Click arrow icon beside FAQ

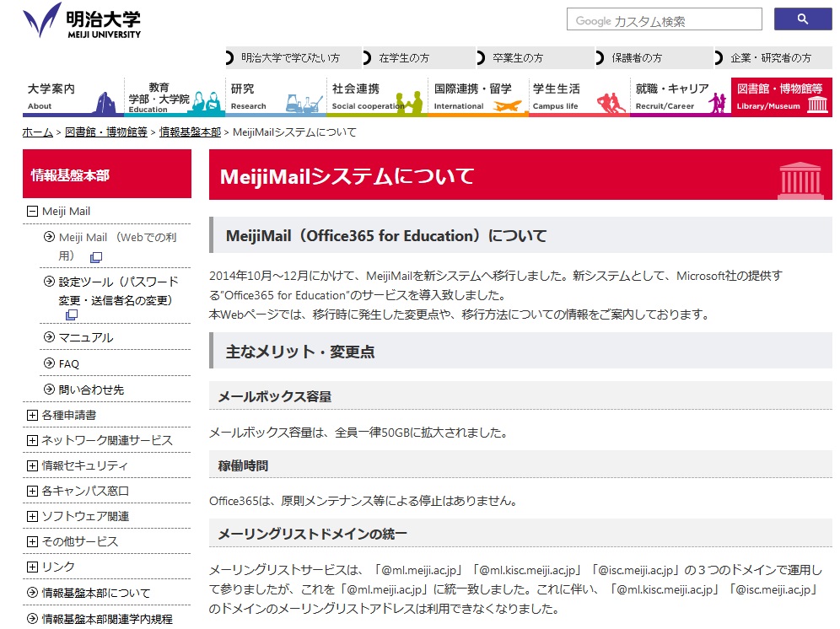(49, 363)
